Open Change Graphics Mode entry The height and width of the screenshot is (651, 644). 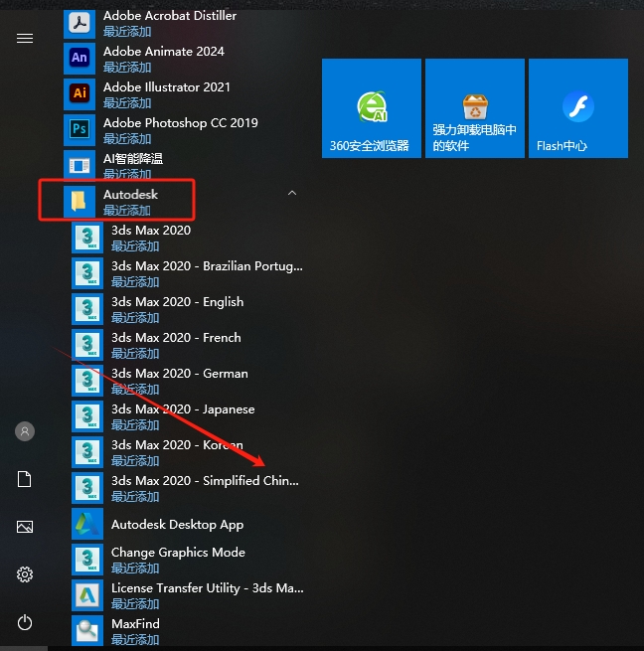point(177,553)
